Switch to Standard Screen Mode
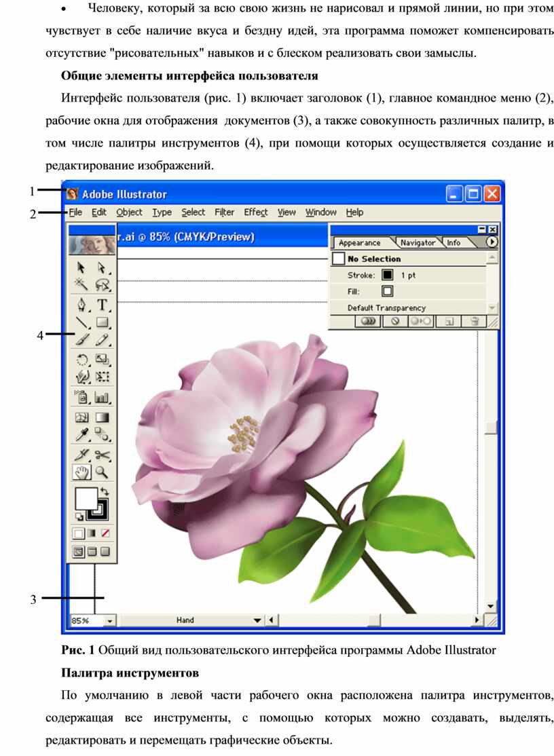 [78, 552]
